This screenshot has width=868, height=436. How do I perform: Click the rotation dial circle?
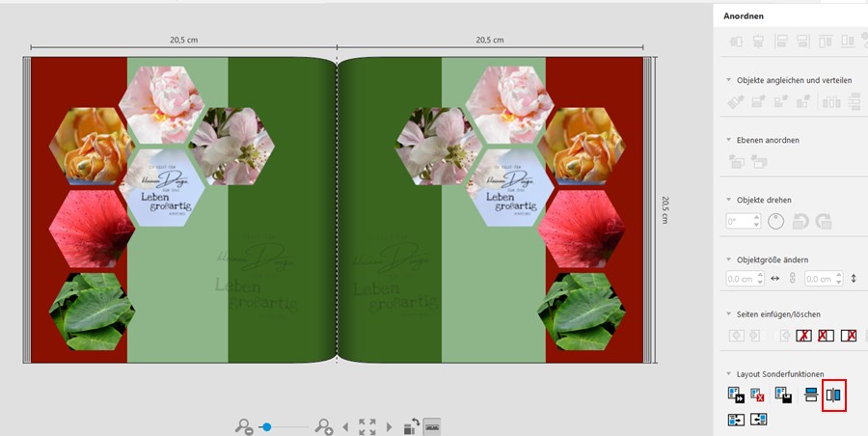[x=776, y=221]
